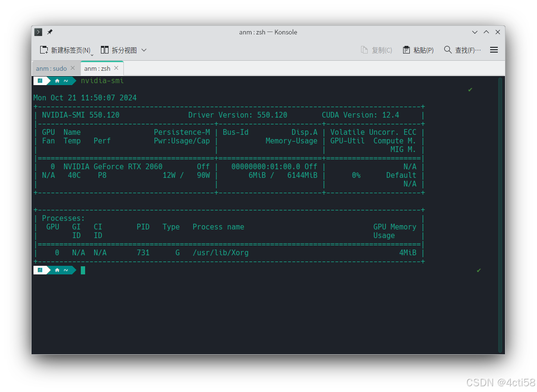537x392 pixels.
Task: Switch to the anm : sudo tab
Action: (52, 68)
